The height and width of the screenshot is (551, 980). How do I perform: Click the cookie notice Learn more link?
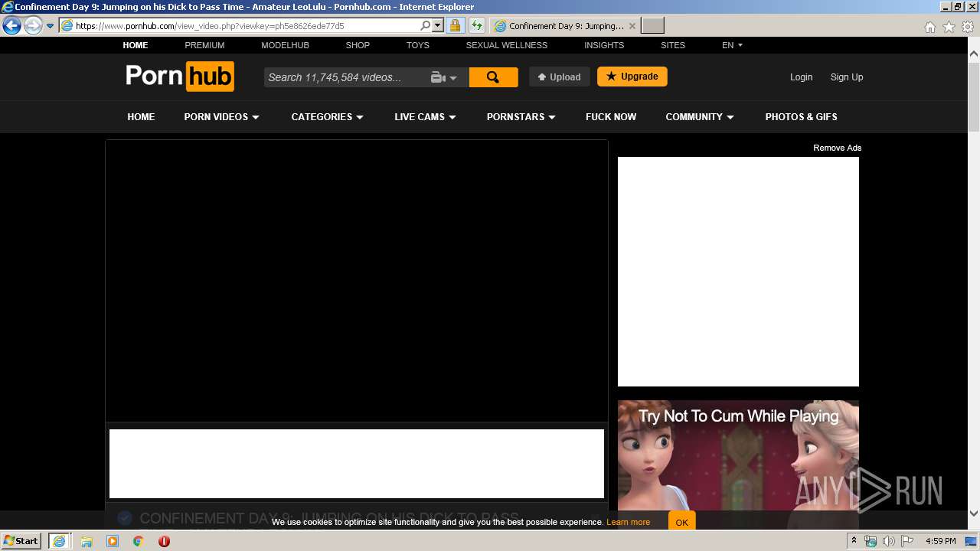click(628, 522)
